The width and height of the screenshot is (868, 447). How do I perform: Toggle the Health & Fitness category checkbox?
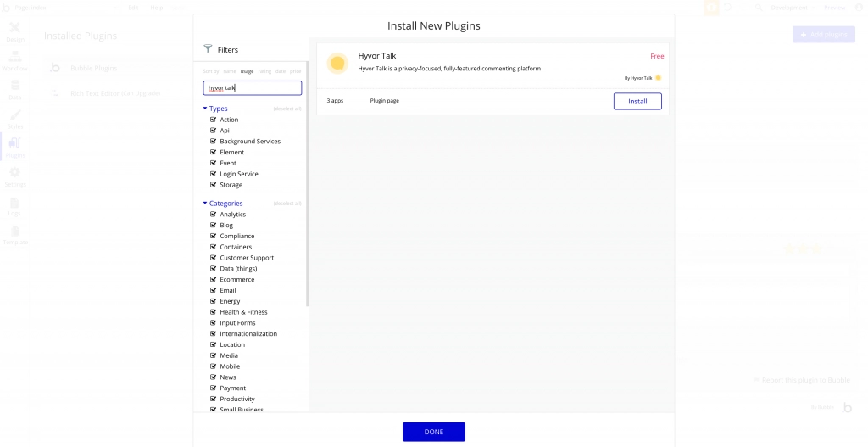213,311
